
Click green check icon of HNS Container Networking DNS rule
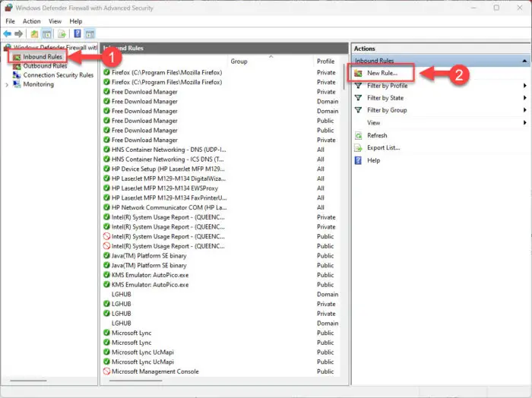point(106,150)
